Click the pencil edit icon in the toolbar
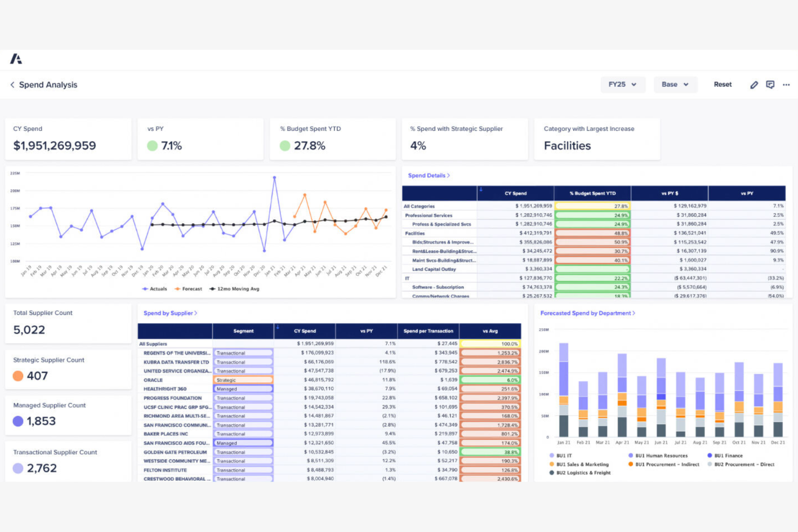 [754, 85]
